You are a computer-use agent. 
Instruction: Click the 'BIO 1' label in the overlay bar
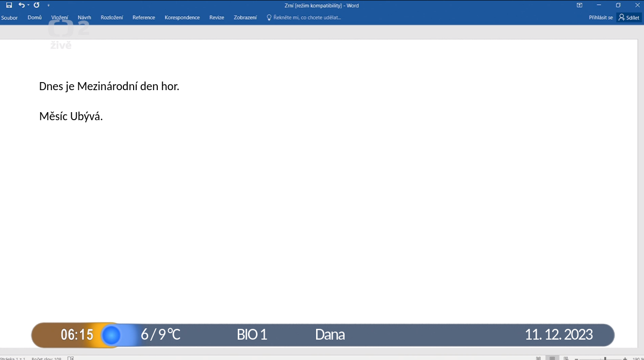pos(252,335)
